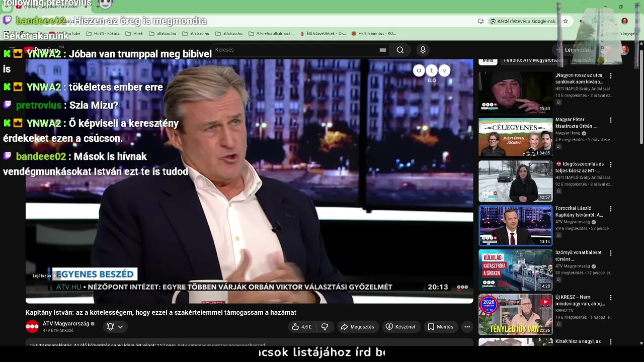Image resolution: width=644 pixels, height=362 pixels.
Task: Click the video title Kapitány István
Action: point(161,312)
